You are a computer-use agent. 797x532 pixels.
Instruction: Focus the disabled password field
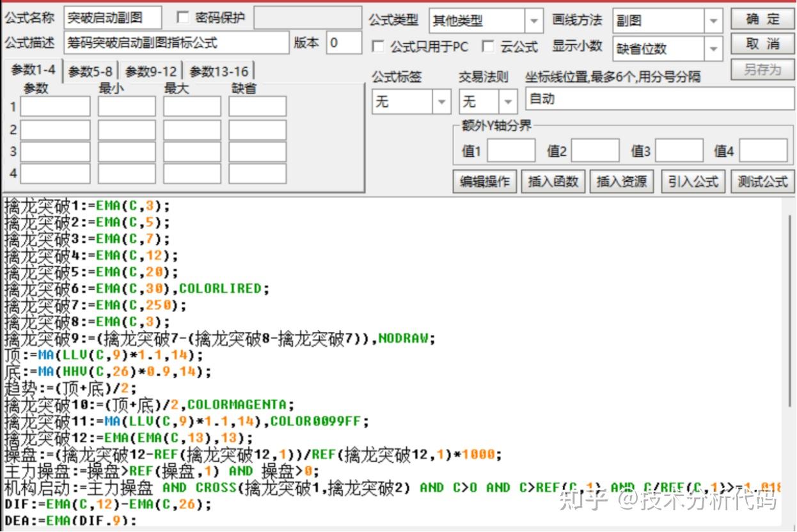(308, 18)
